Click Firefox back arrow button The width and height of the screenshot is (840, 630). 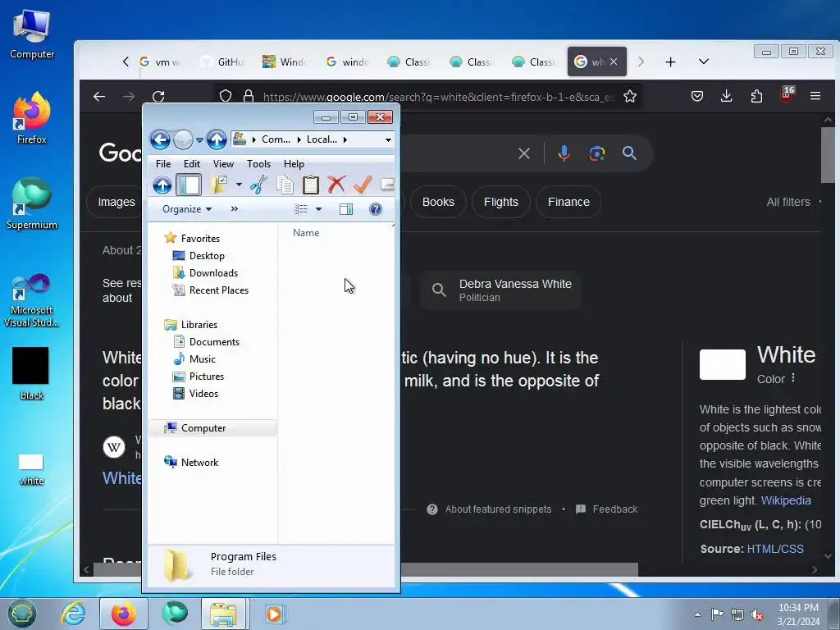[x=99, y=97]
